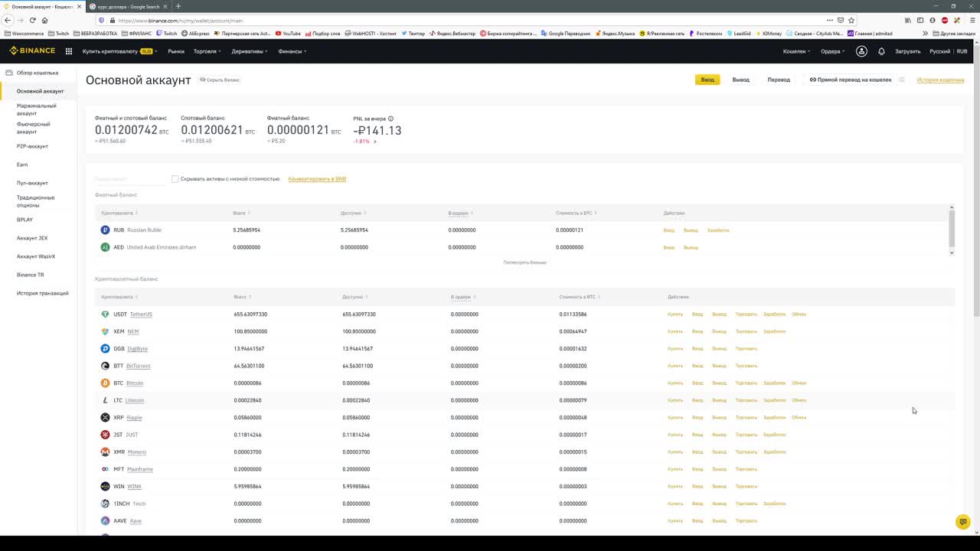Image resolution: width=980 pixels, height=551 pixels.
Task: Expand the PNL details arrow
Action: coord(374,142)
